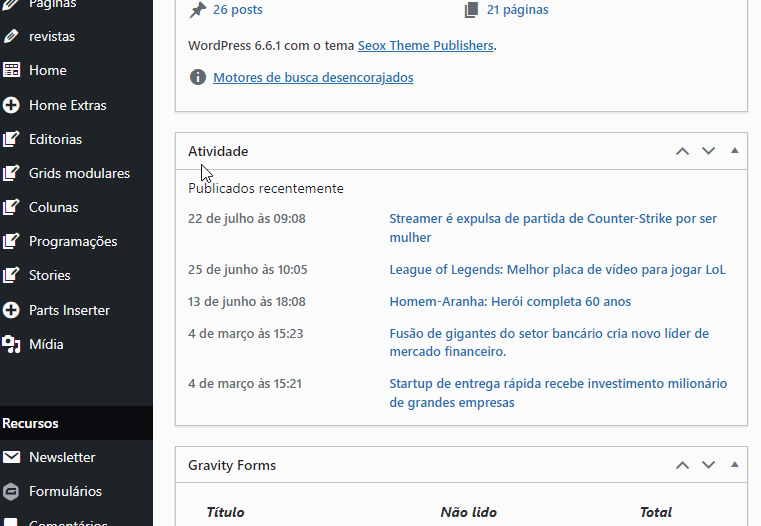Click the Home table icon in sidebar
Screen dimensions: 761x526
pyautogui.click(x=11, y=70)
